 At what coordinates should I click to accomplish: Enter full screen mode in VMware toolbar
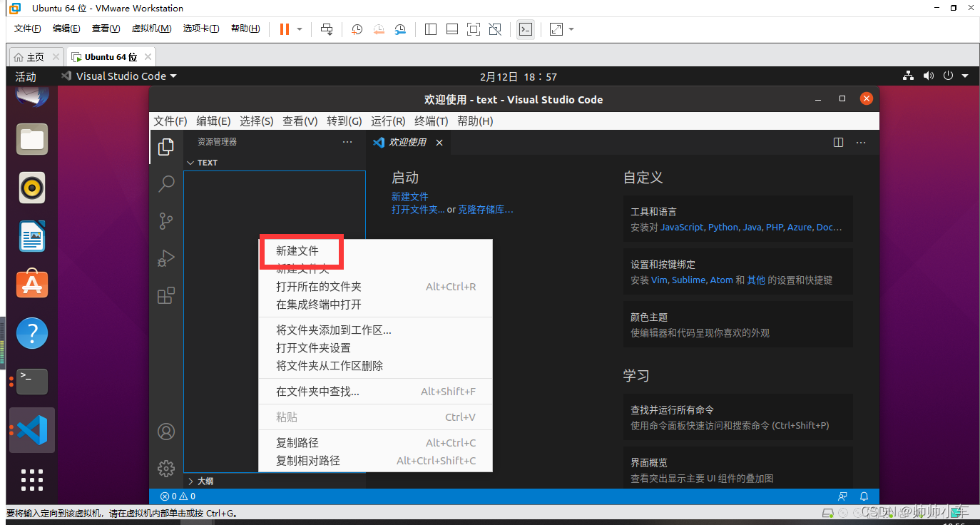[x=474, y=29]
